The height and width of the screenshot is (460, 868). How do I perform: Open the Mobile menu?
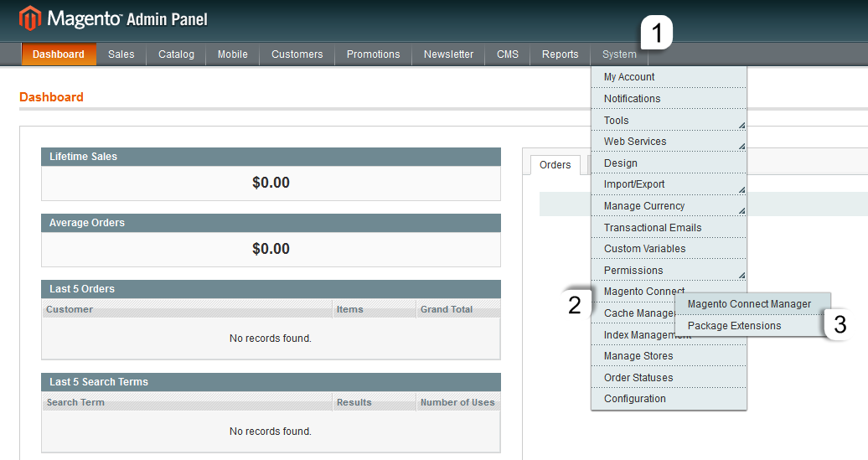tap(233, 54)
